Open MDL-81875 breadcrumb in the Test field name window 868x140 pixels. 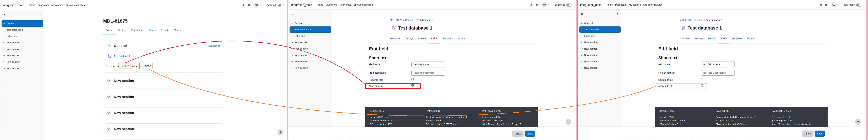tap(396, 20)
